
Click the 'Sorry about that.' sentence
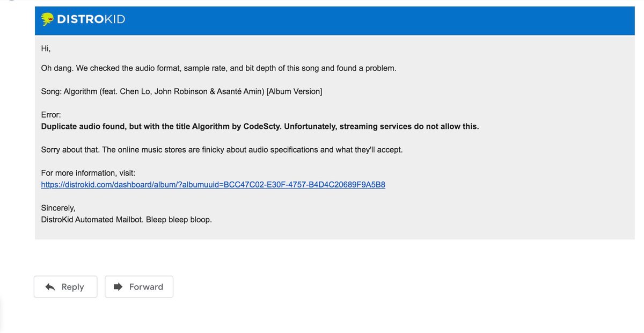pos(222,149)
